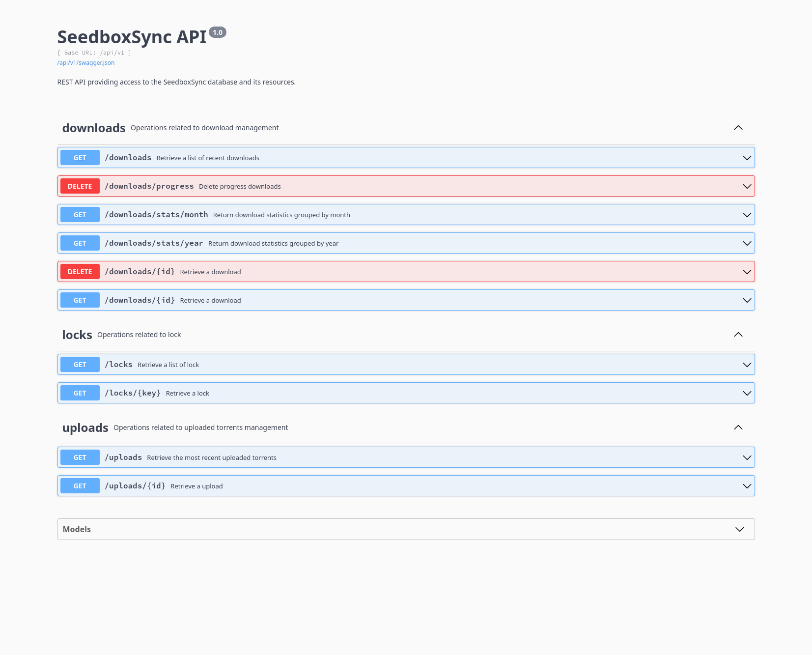Expand the DELETE /downloads/progress row chevron

coord(747,186)
